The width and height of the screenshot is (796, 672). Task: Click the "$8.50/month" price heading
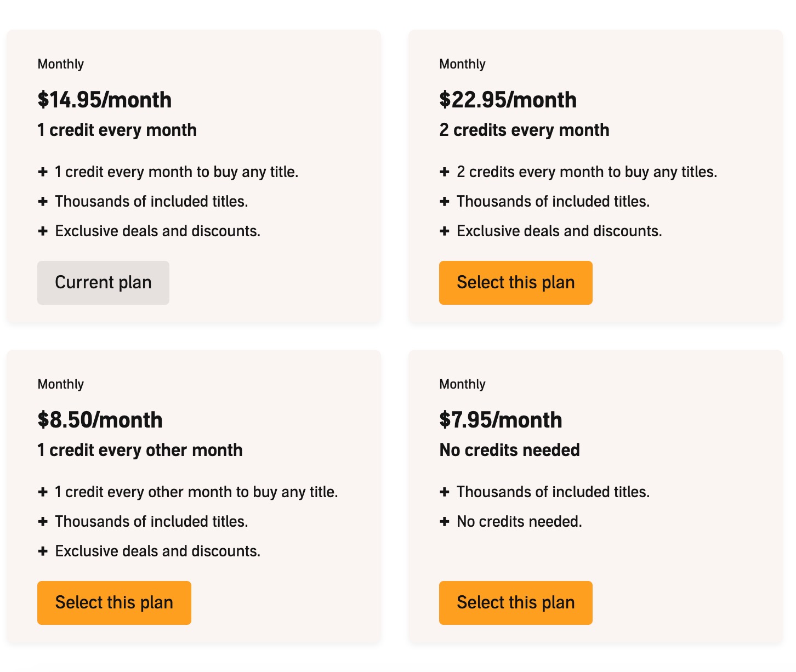[x=100, y=420]
